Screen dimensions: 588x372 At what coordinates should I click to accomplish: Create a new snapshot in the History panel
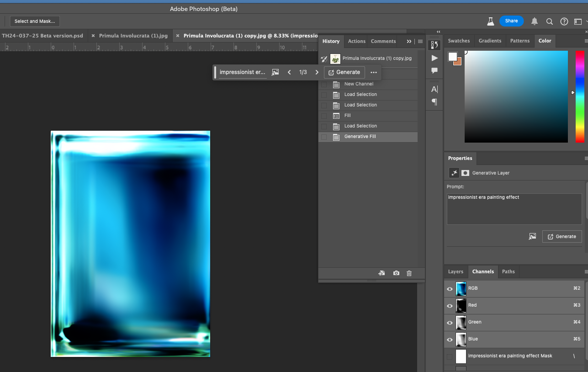[x=396, y=273]
